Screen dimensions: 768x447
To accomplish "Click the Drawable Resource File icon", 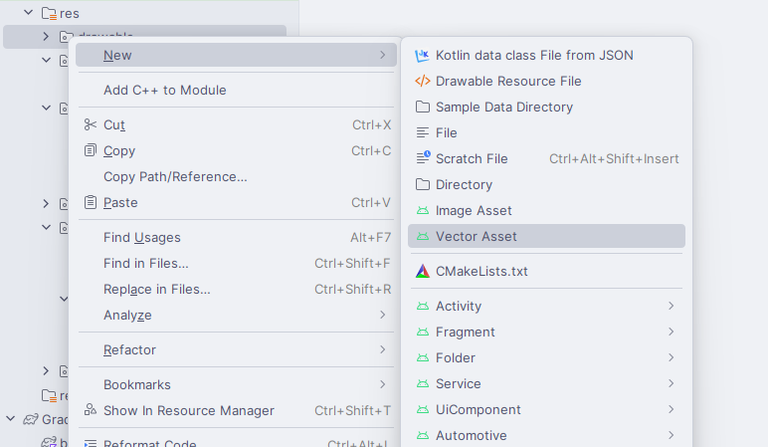I will tap(422, 81).
